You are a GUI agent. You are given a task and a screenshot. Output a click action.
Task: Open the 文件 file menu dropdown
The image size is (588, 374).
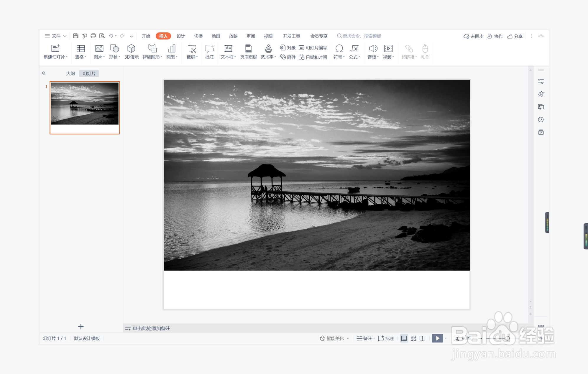(x=55, y=36)
